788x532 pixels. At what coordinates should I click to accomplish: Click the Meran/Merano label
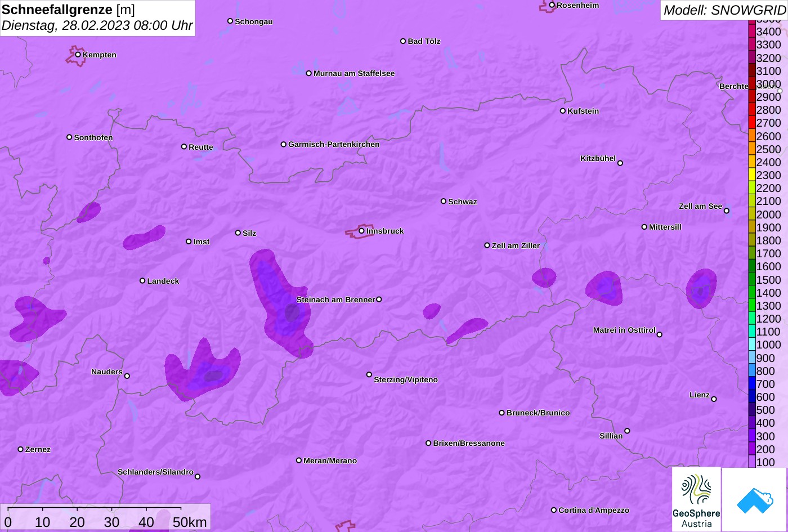click(x=330, y=461)
